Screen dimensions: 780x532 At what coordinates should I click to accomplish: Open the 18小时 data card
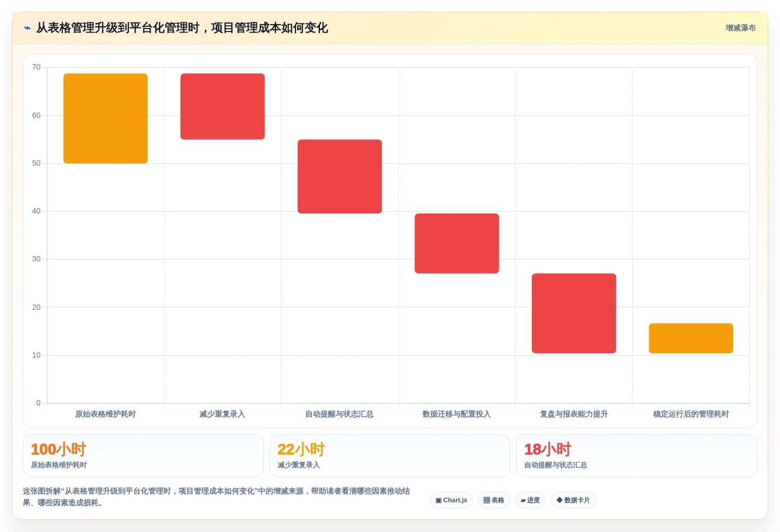[636, 456]
